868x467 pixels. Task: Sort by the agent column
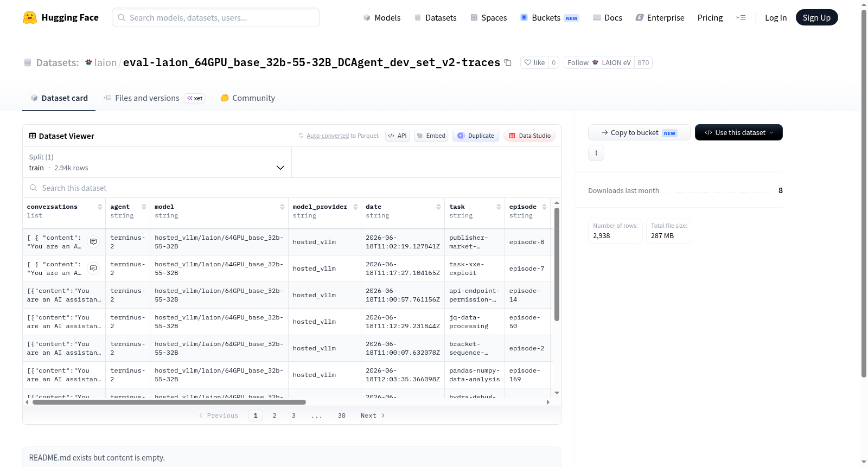pos(144,207)
